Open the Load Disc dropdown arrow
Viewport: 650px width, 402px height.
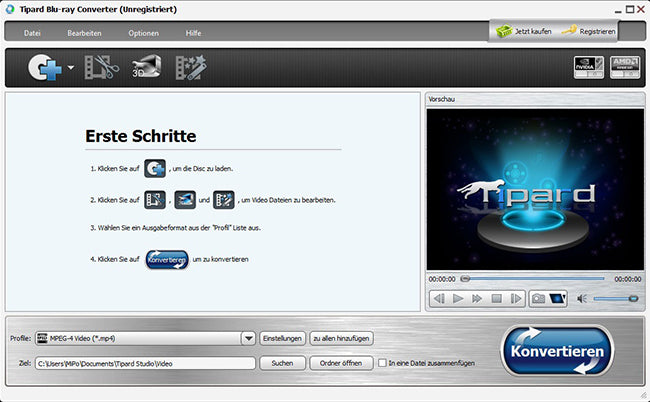[70, 70]
